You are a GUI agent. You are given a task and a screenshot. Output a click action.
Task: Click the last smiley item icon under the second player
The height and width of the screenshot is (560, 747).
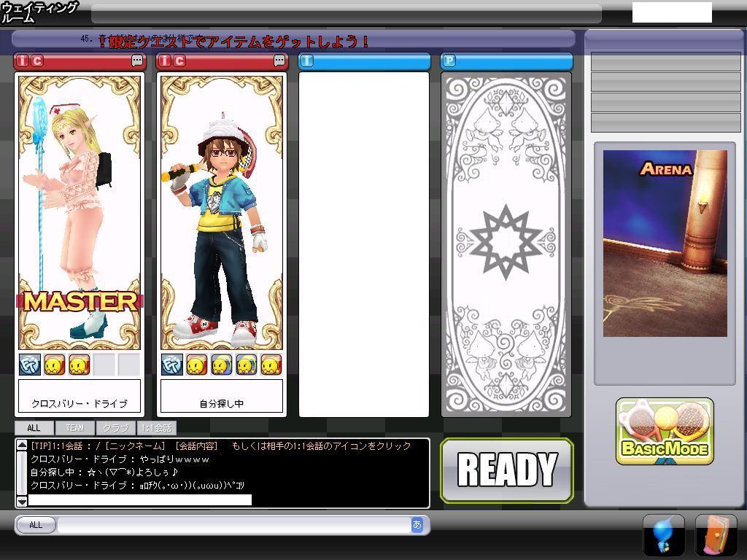coord(271,365)
